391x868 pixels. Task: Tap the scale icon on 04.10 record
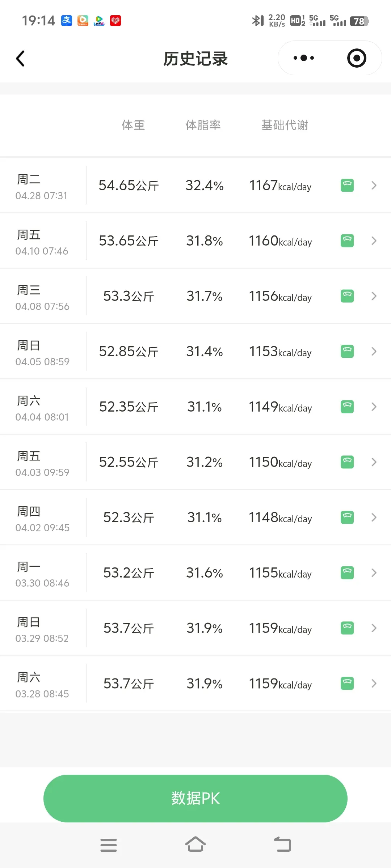pos(347,241)
